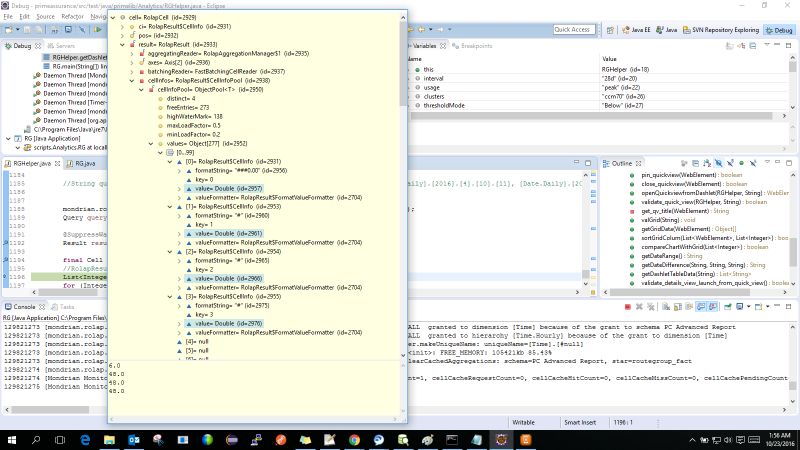The height and width of the screenshot is (450, 800).
Task: Select the Servers tab
Action: point(61,46)
